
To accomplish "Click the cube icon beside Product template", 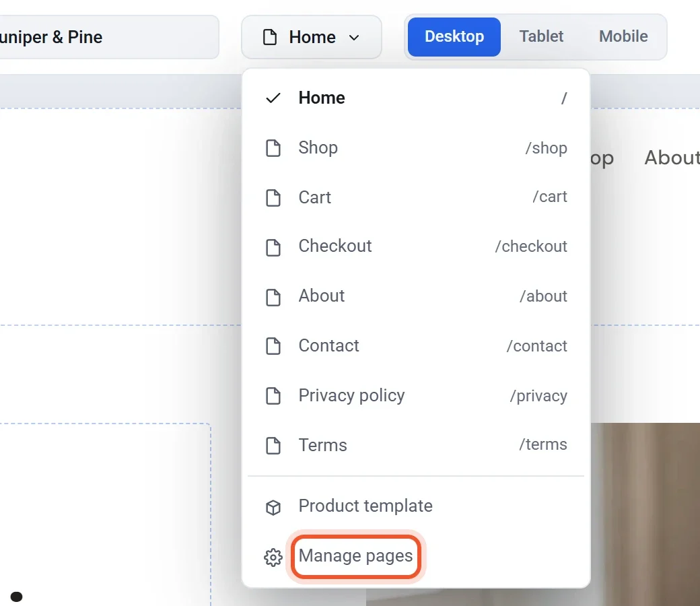I will click(x=273, y=507).
